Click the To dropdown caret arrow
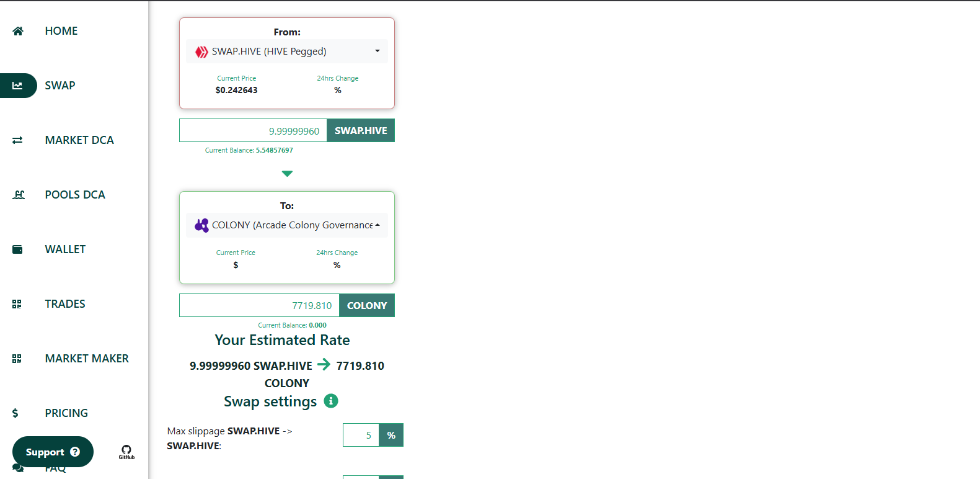This screenshot has width=980, height=479. point(377,225)
